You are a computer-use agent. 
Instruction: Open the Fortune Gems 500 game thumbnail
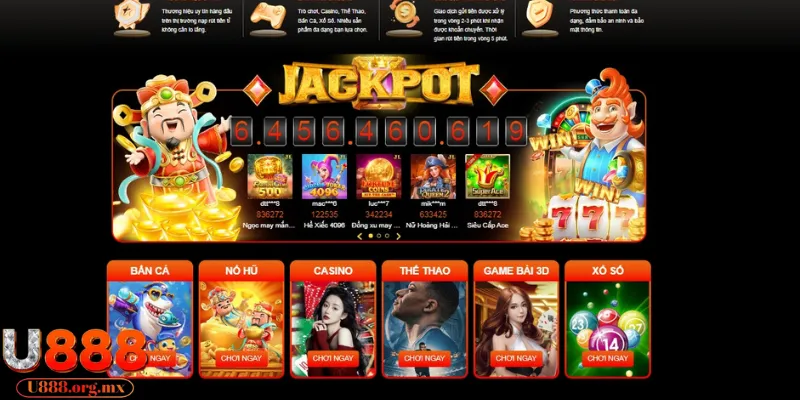tap(270, 177)
